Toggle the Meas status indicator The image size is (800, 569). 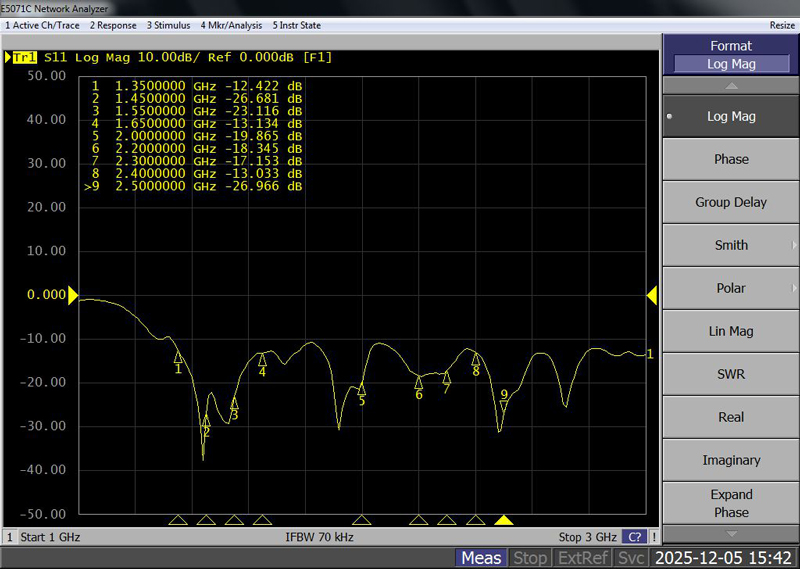pyautogui.click(x=481, y=557)
